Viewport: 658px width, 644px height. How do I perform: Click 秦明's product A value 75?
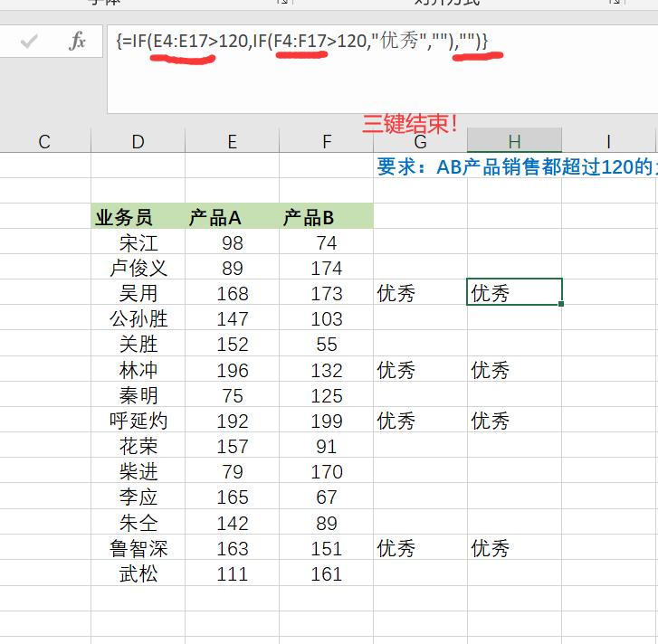tap(232, 395)
